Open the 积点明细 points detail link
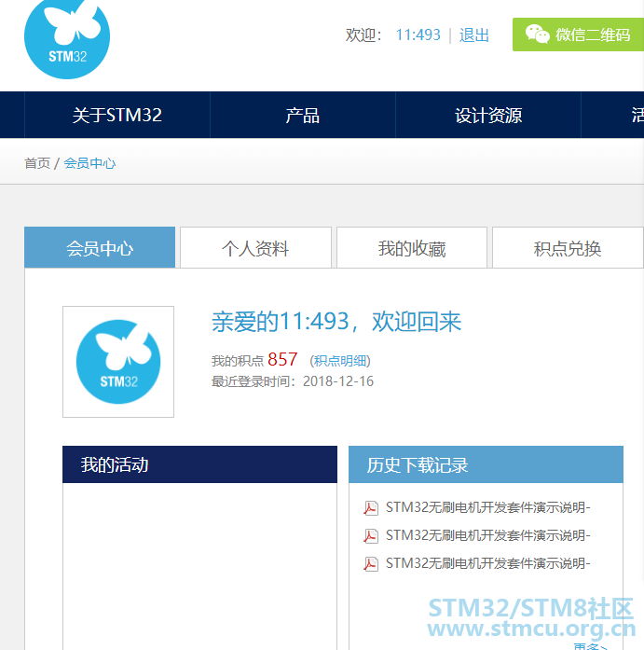The width and height of the screenshot is (644, 650). 340,361
